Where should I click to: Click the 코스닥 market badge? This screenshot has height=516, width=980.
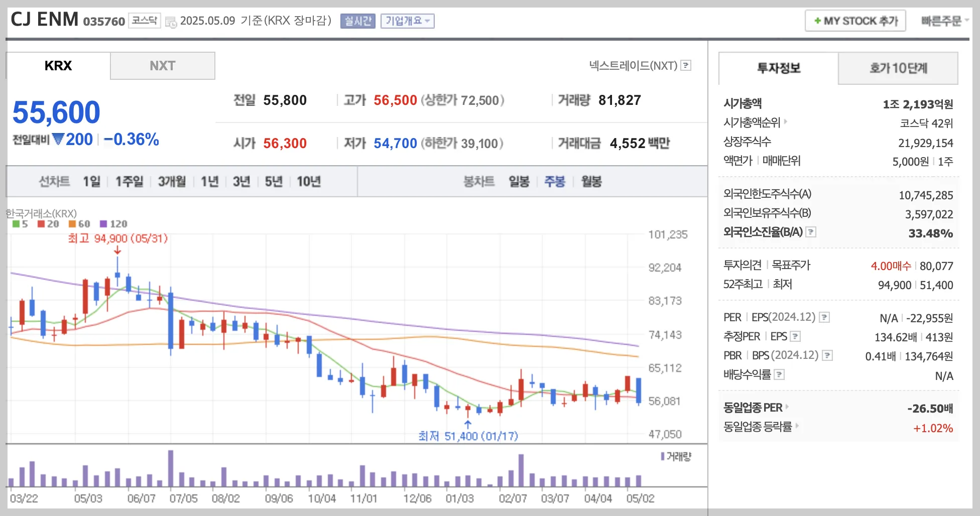coord(145,21)
